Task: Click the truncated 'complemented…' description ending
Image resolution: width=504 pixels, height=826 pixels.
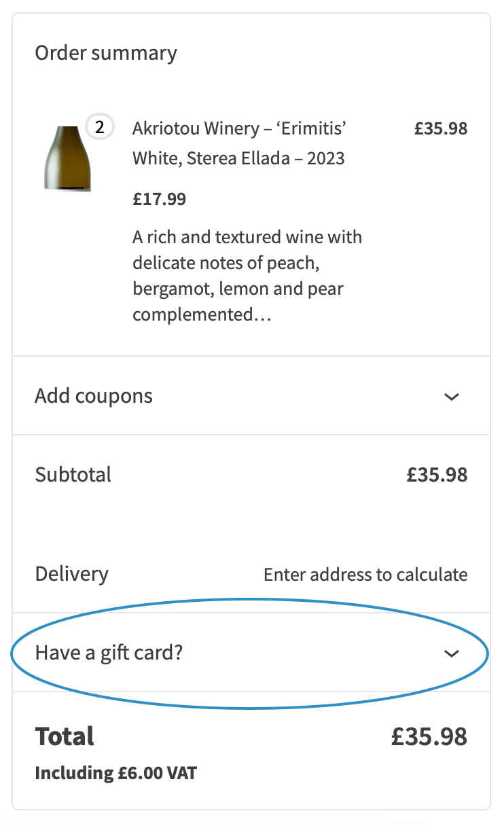Action: tap(202, 315)
